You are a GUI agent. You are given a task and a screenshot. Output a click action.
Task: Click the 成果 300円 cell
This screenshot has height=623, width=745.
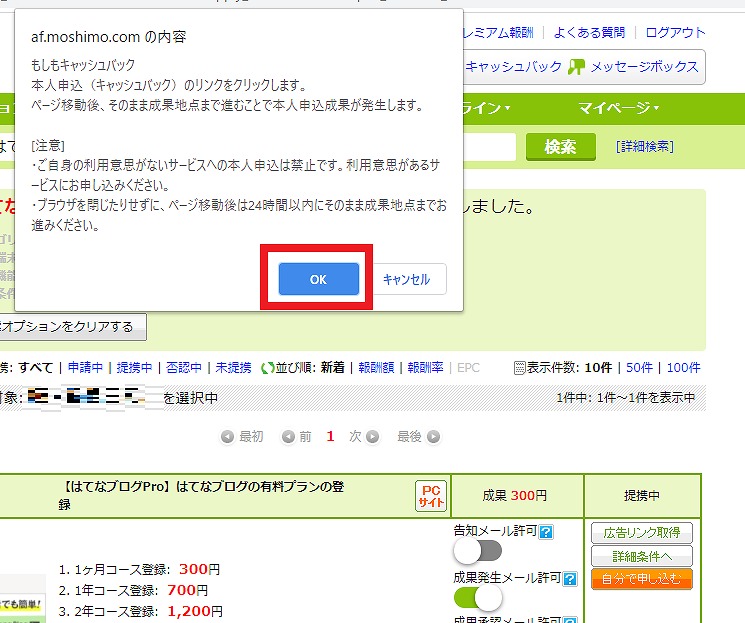(x=515, y=496)
